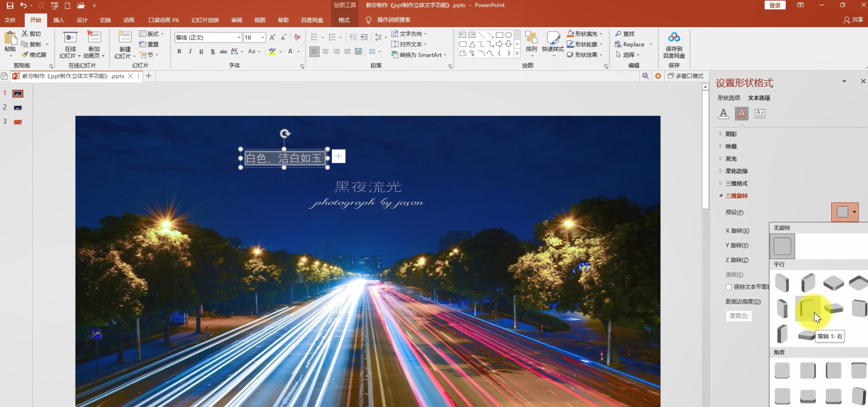Toggle keep text flat (保持文本平面) checkbox
The height and width of the screenshot is (407, 868).
729,287
